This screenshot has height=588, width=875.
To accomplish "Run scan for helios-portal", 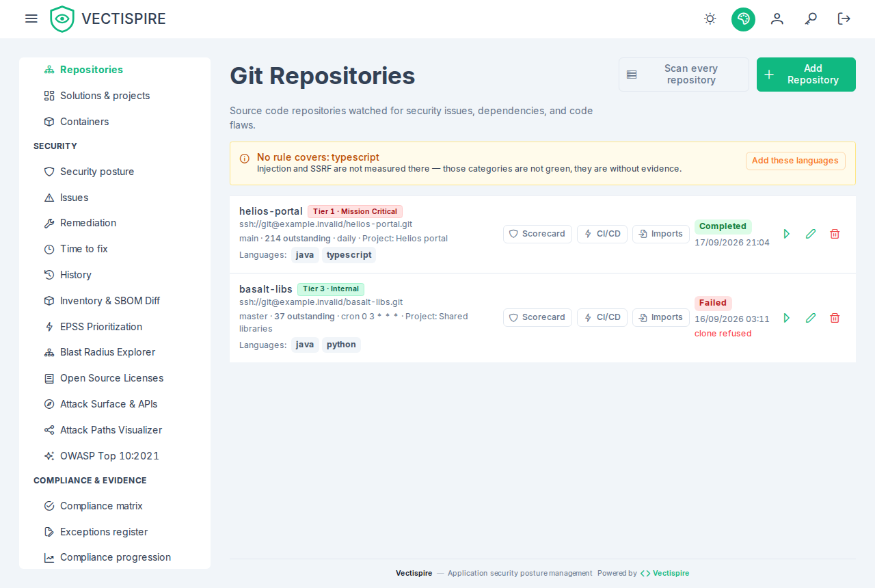I will click(787, 234).
